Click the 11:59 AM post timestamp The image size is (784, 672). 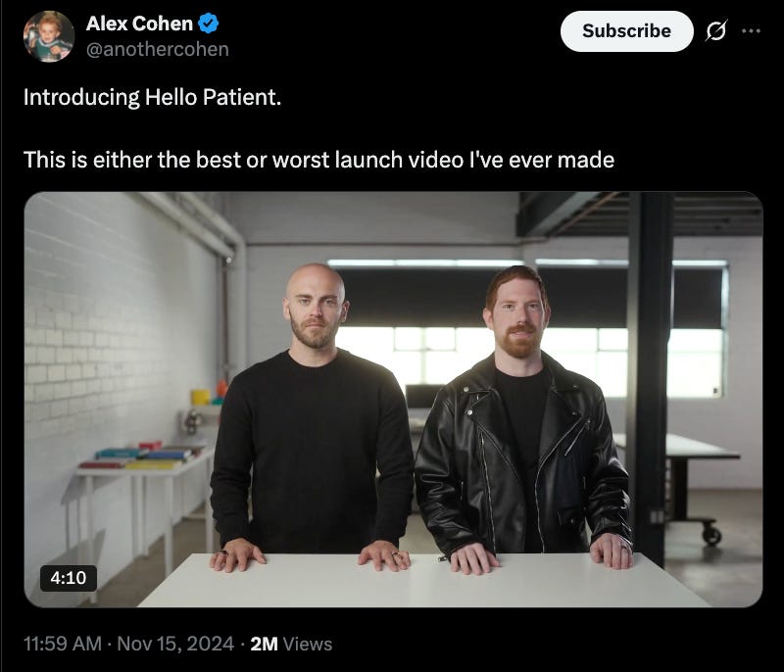click(x=63, y=644)
